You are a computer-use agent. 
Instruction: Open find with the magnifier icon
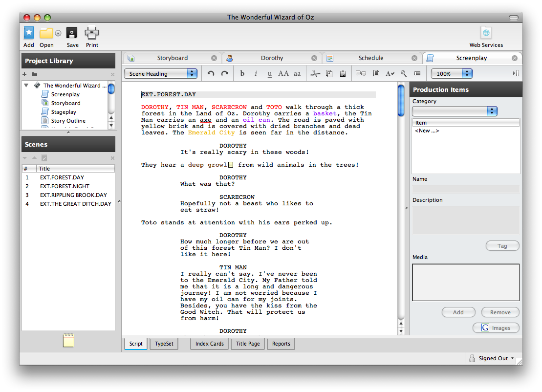click(x=403, y=73)
